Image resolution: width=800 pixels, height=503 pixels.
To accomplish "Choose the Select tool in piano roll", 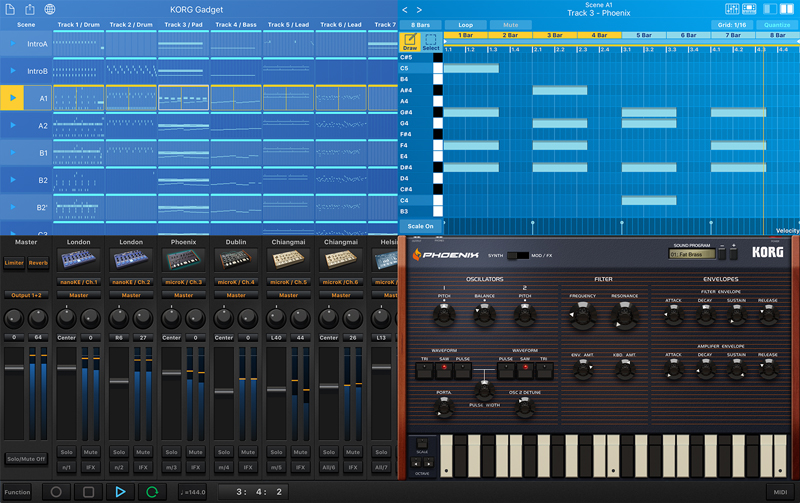I will (x=431, y=41).
